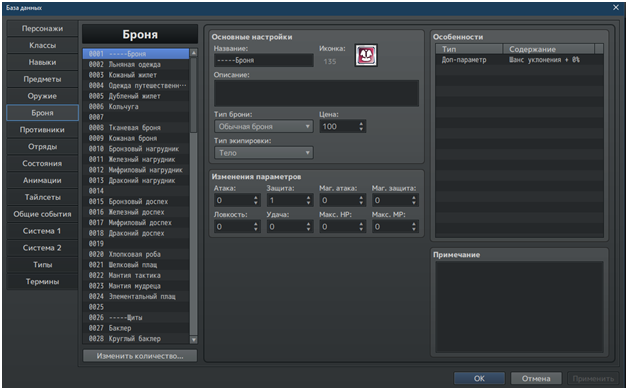Adjust the Удача stepper arrows
The image size is (628, 390).
click(308, 227)
